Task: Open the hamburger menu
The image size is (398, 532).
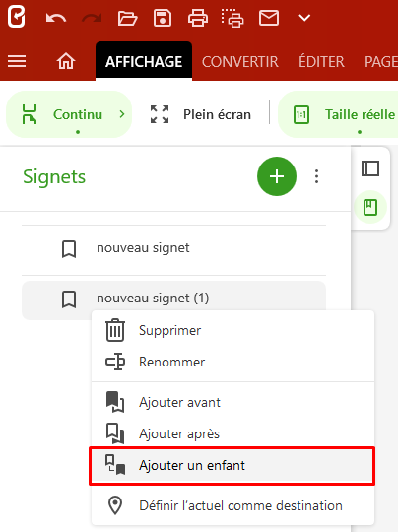Action: (x=17, y=61)
